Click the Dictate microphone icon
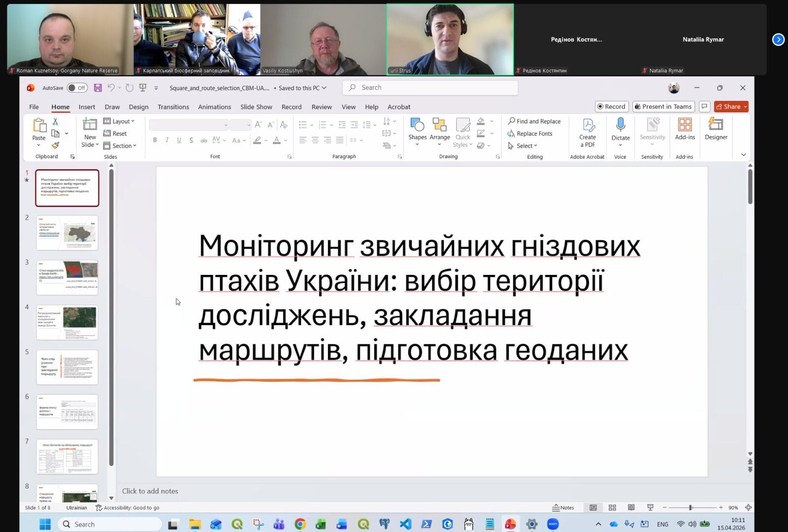Image resolution: width=788 pixels, height=532 pixels. coord(620,125)
